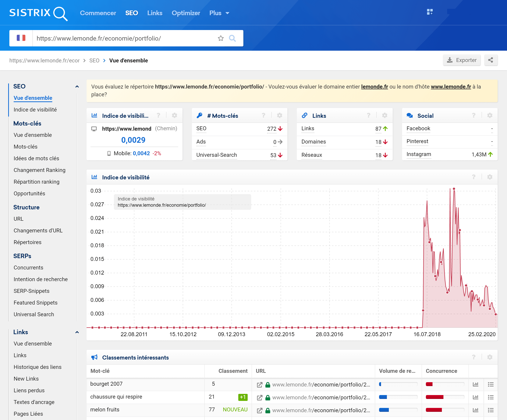
Task: Sort by Classement column header
Action: (233, 371)
